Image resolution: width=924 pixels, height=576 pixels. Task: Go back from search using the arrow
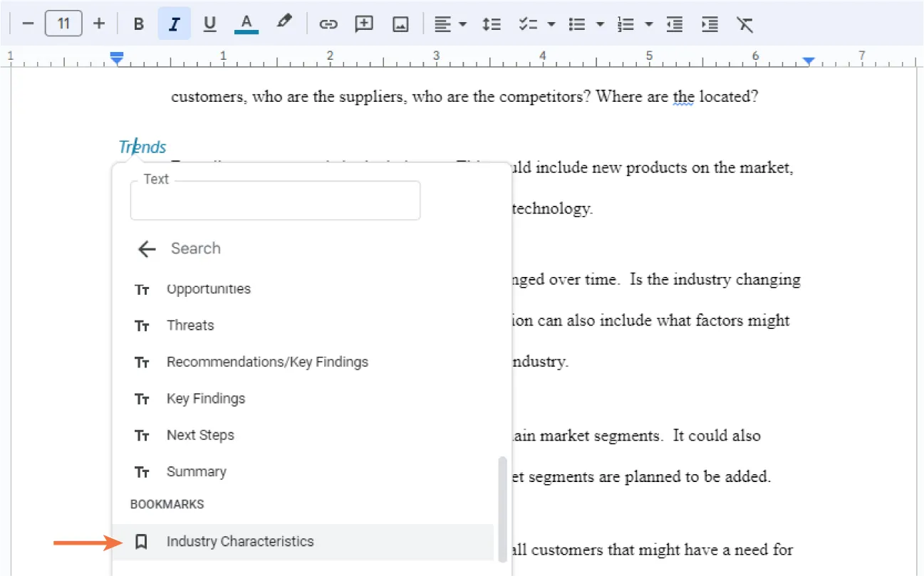146,248
